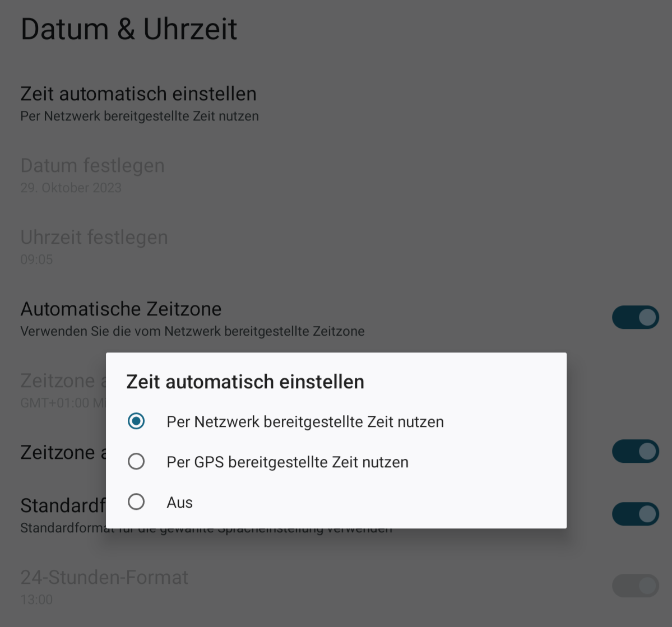
Task: Click the 'Datum & Uhrzeit' page heading
Action: [128, 29]
